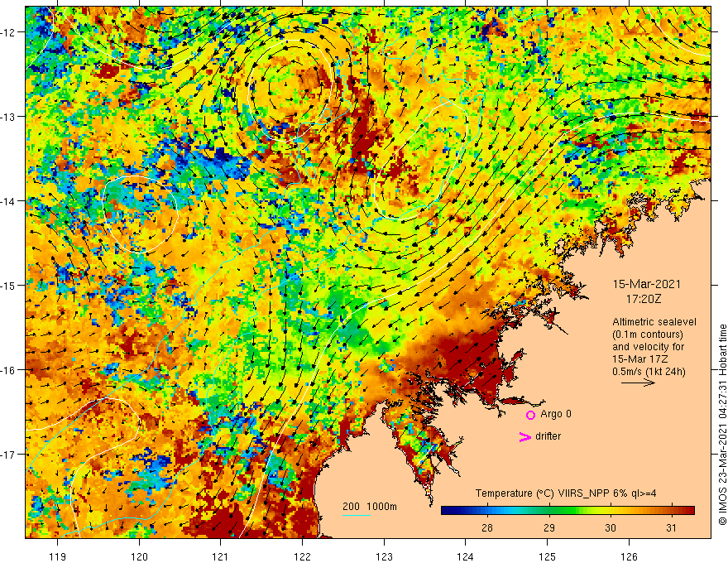Screen dimensions: 728x563
Task: Click the colorbar tick label 29
Action: (548, 527)
